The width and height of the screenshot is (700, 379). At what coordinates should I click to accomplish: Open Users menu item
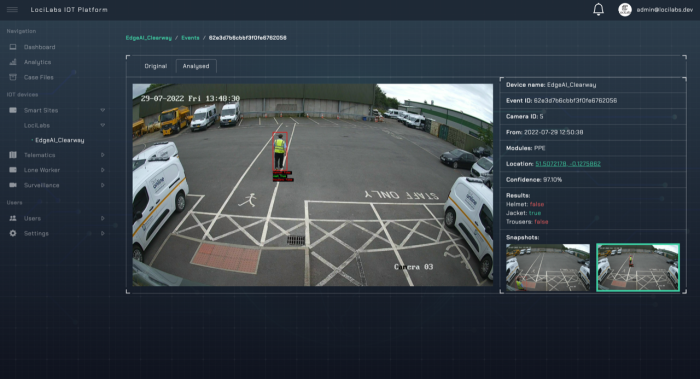32,218
